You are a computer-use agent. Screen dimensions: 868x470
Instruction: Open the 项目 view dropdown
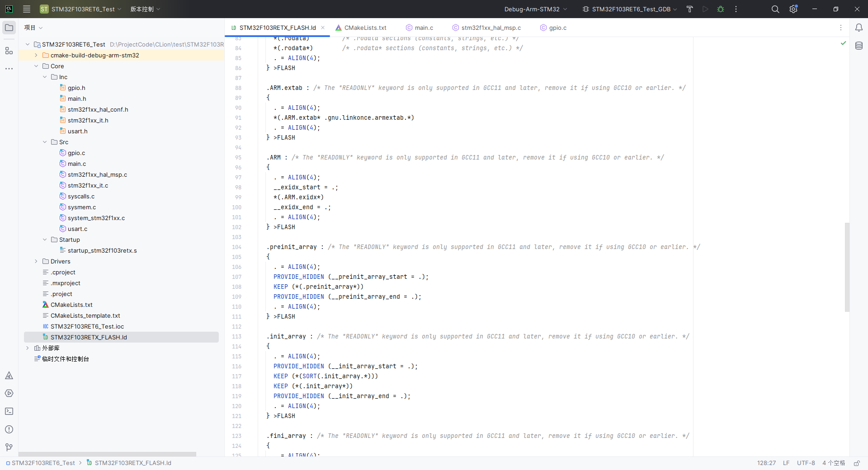click(x=33, y=28)
